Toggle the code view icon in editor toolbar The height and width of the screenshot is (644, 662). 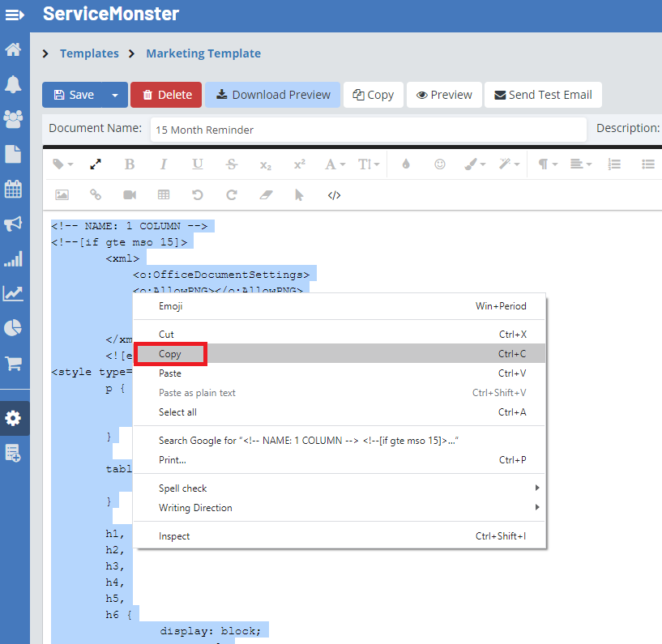pyautogui.click(x=334, y=195)
